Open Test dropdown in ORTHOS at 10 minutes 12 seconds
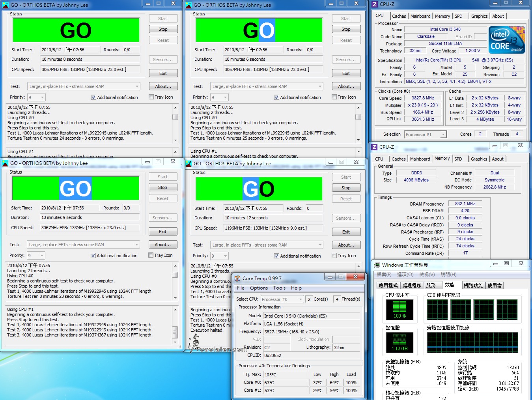Screen dimensions: 532x400 (x=267, y=245)
